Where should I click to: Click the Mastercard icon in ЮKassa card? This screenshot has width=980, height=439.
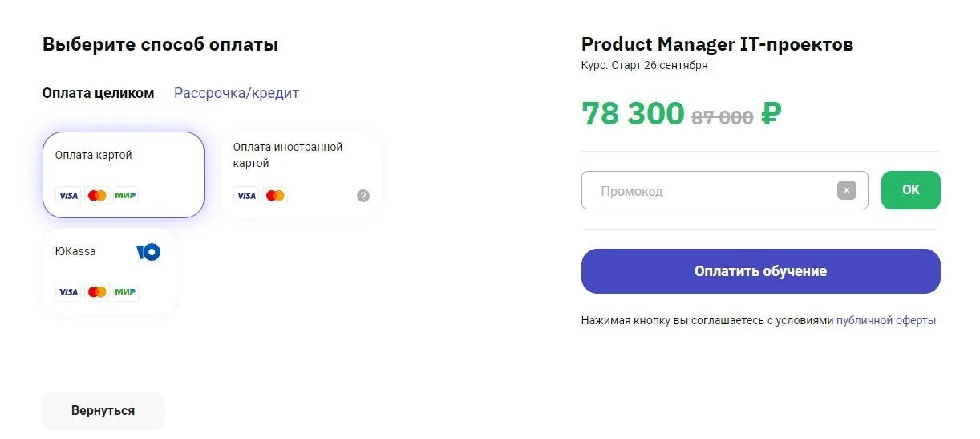[97, 292]
